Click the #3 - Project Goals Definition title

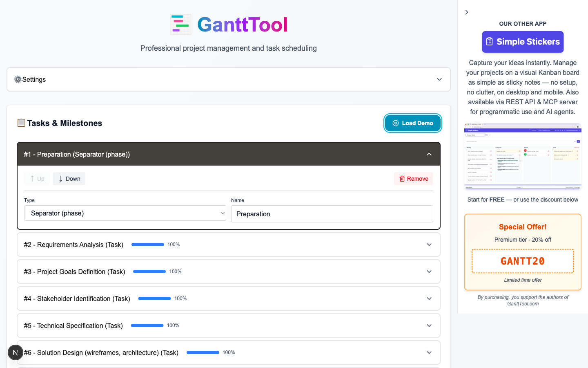74,272
